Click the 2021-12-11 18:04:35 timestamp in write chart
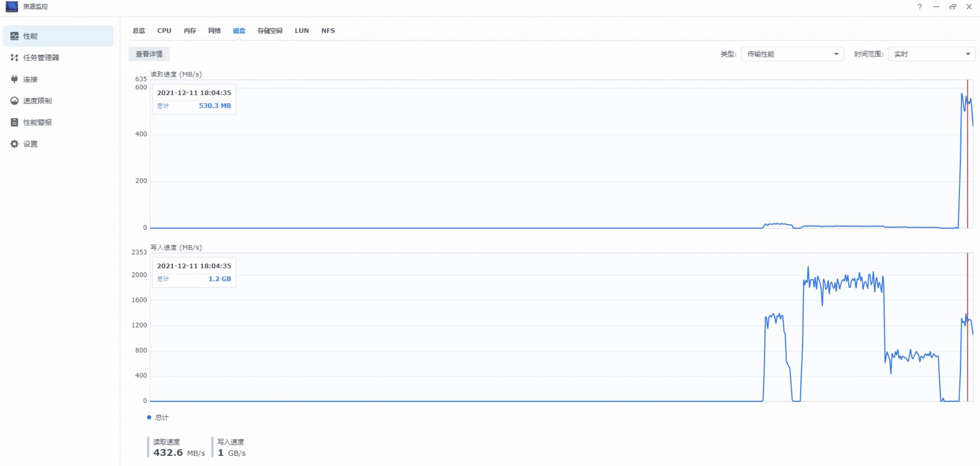Image resolution: width=980 pixels, height=466 pixels. [194, 266]
